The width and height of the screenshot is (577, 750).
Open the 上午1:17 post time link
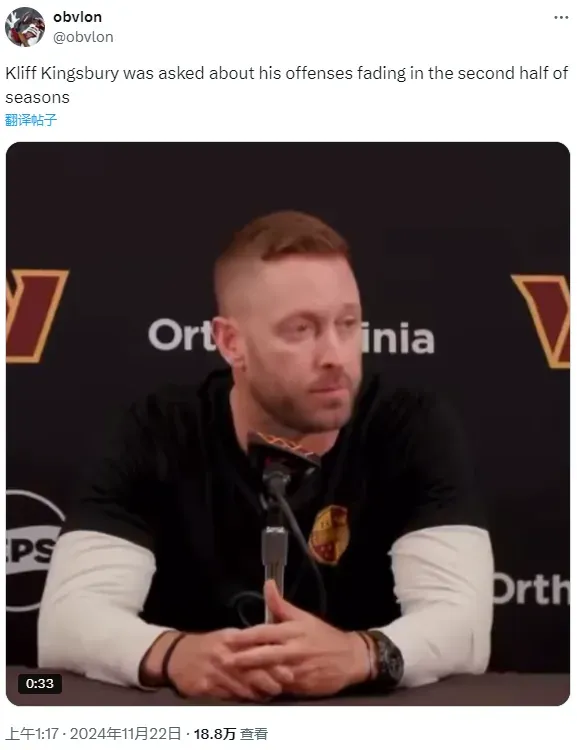tap(32, 733)
